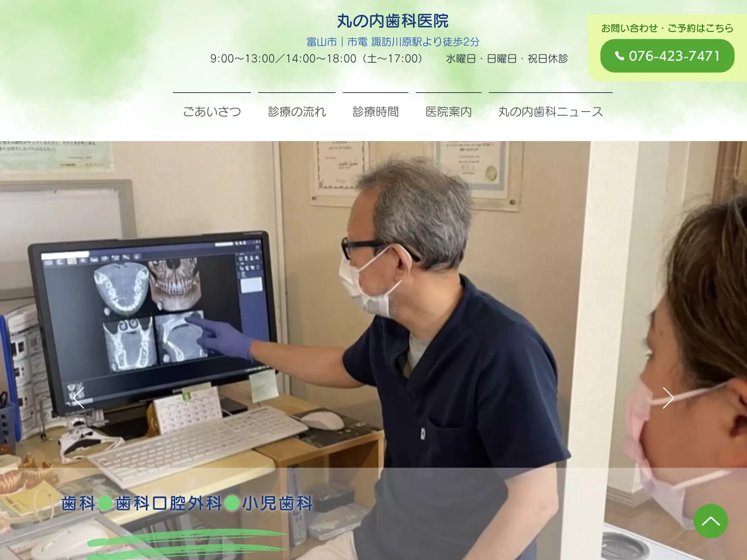The height and width of the screenshot is (560, 747).
Task: Go to the 診療時間 page
Action: click(376, 112)
